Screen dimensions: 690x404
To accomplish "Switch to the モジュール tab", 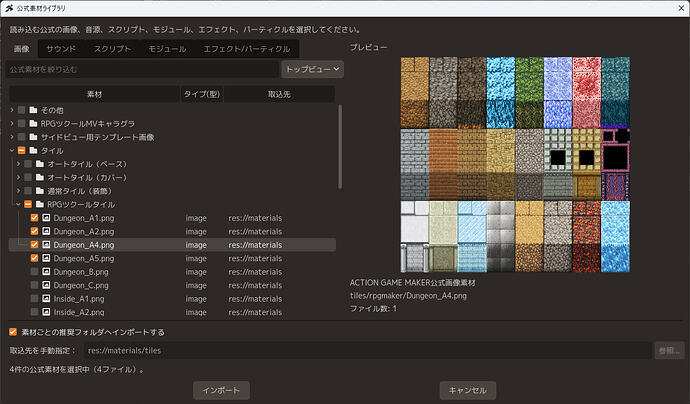I will [x=167, y=49].
